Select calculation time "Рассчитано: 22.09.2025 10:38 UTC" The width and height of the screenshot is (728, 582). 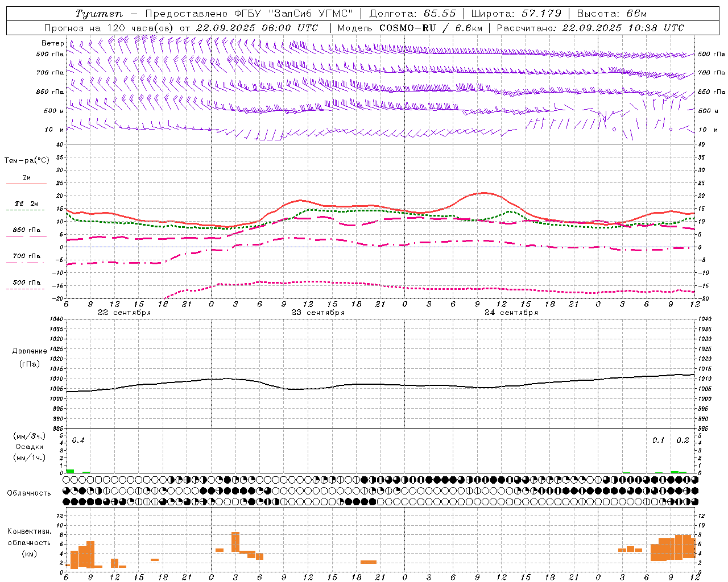click(x=590, y=28)
